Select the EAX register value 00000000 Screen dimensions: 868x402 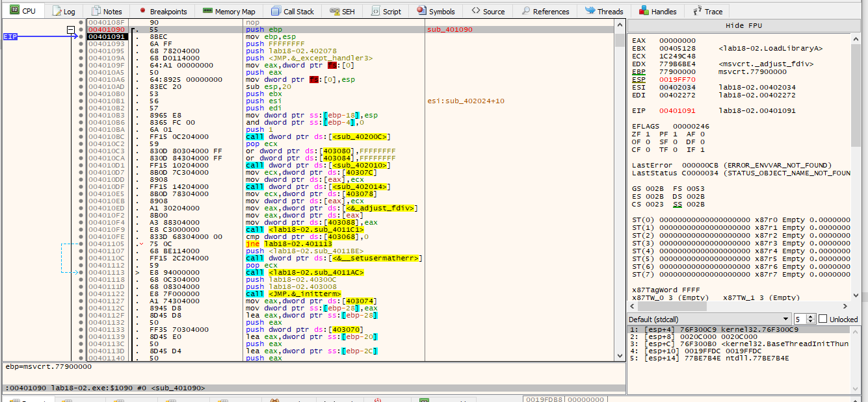(677, 40)
